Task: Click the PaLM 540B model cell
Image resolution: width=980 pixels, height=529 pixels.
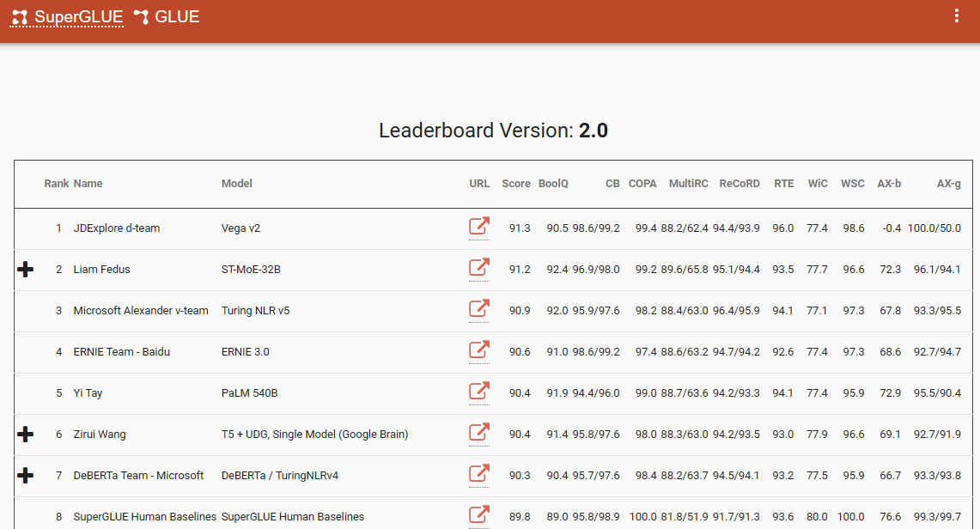Action: click(249, 392)
